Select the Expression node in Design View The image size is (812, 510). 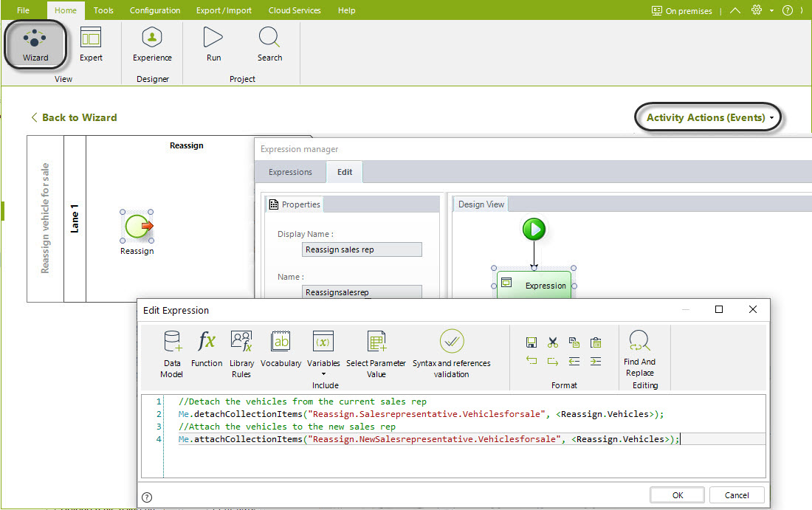pos(534,286)
